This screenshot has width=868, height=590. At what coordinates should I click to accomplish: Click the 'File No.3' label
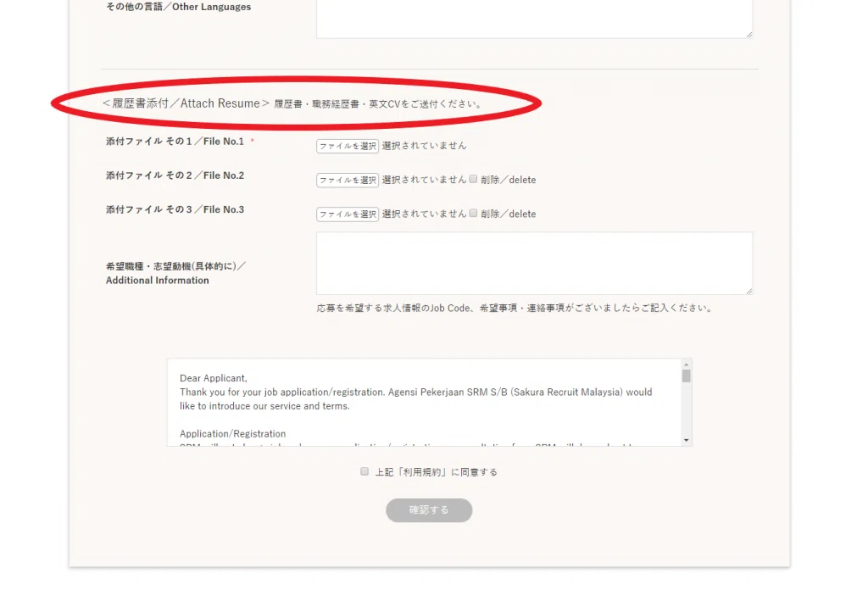[x=175, y=209]
